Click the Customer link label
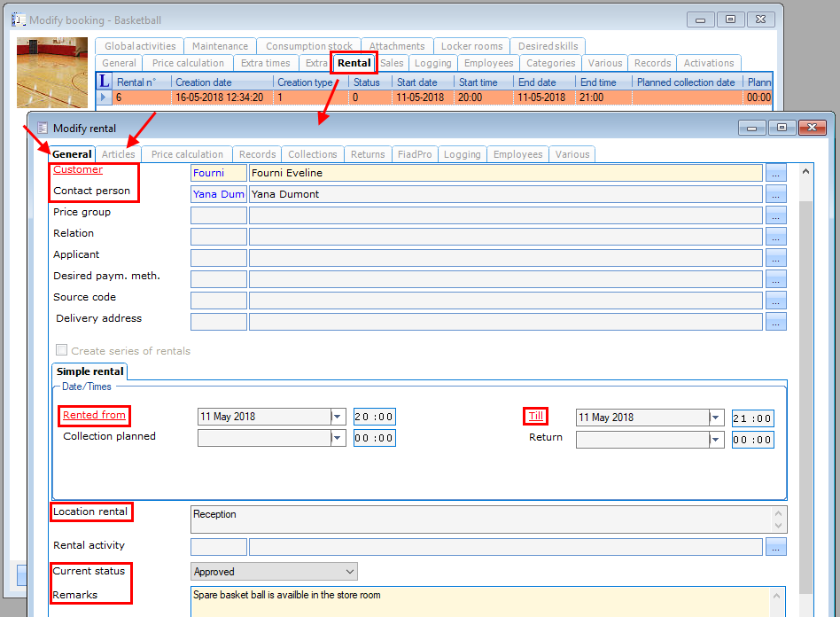The image size is (840, 617). click(x=78, y=169)
